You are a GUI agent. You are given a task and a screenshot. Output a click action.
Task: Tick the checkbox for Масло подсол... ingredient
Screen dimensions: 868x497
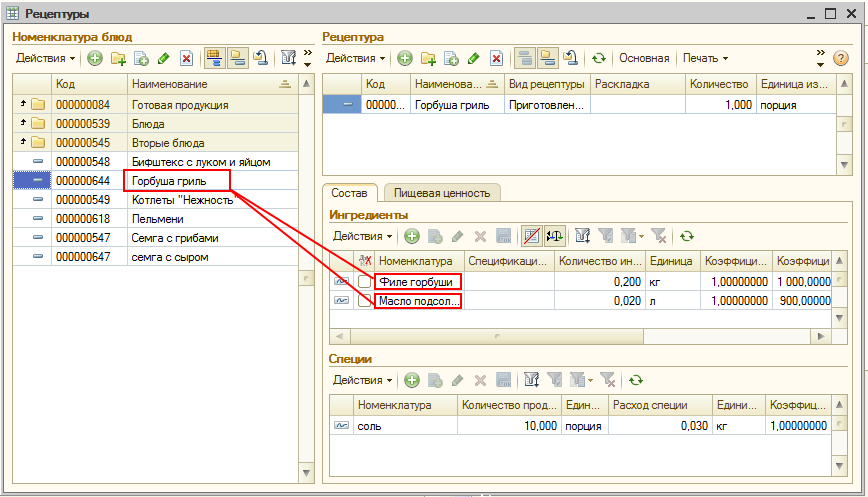click(365, 301)
